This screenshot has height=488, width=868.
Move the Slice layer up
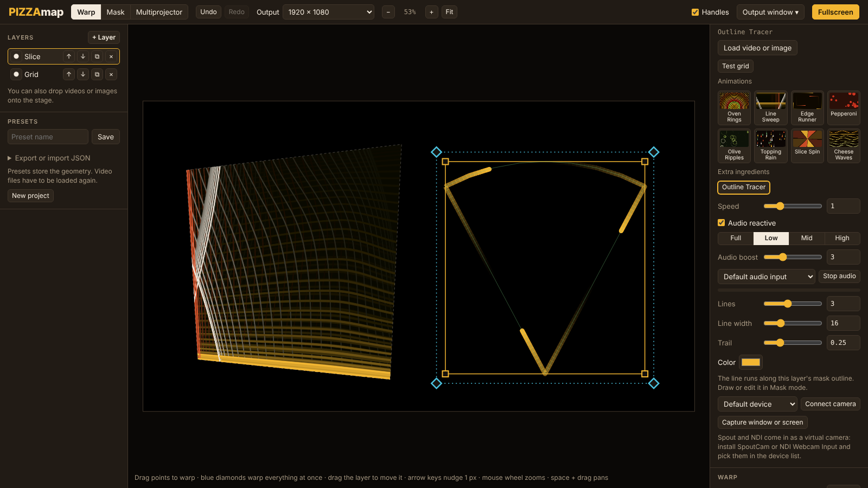click(x=69, y=56)
